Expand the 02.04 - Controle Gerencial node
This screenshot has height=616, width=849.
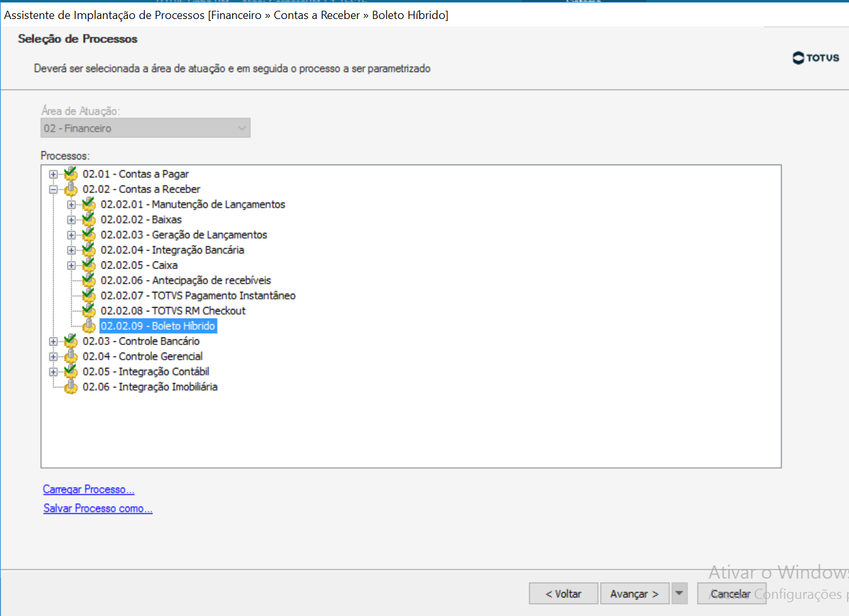tap(53, 356)
